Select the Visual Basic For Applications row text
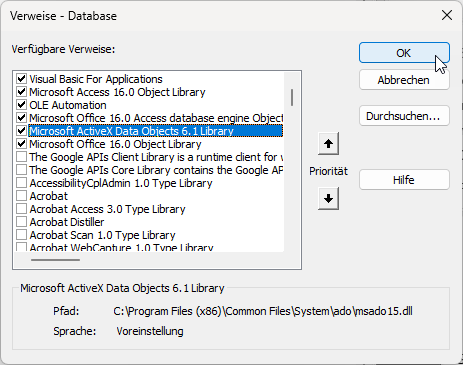463x365 pixels. (x=96, y=79)
